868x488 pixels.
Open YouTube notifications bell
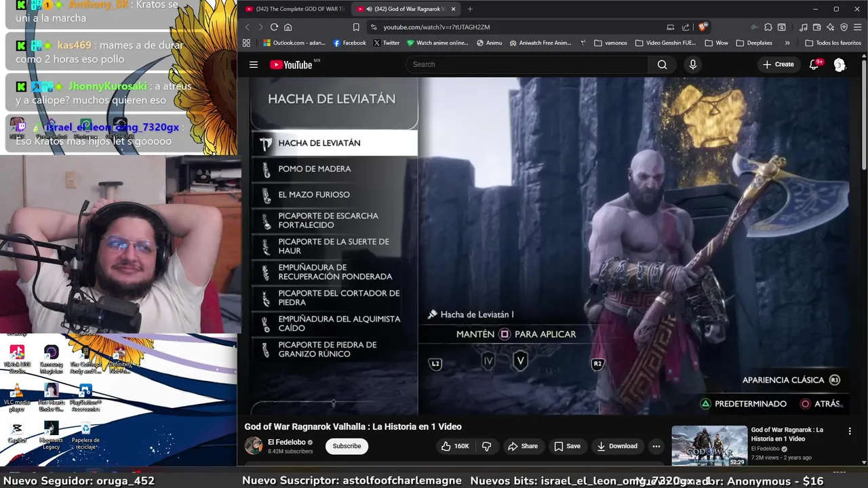(x=814, y=64)
